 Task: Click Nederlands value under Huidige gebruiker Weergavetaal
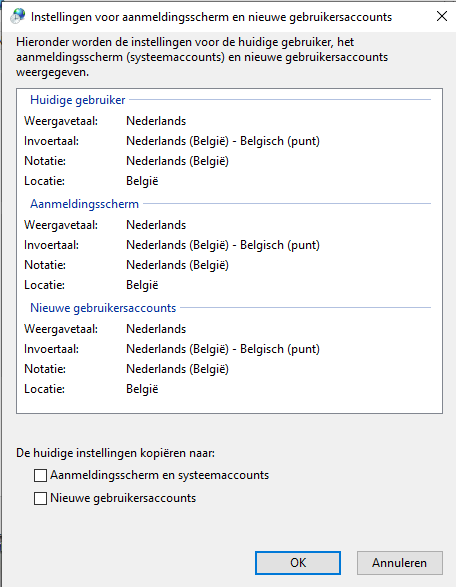156,121
